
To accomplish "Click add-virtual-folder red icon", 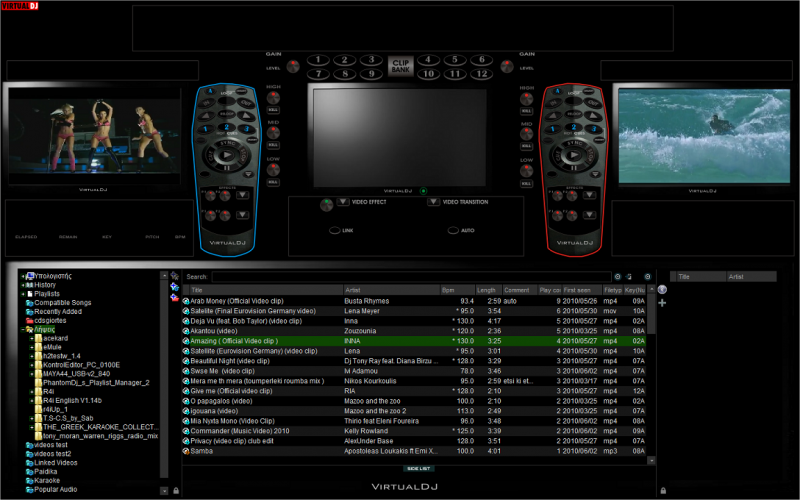I will pos(174,297).
